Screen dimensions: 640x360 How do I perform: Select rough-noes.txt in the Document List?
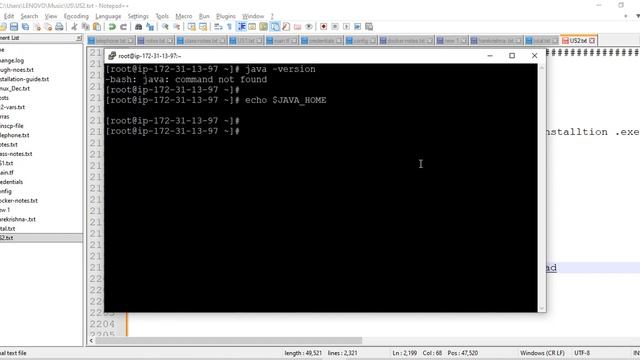coord(16,70)
